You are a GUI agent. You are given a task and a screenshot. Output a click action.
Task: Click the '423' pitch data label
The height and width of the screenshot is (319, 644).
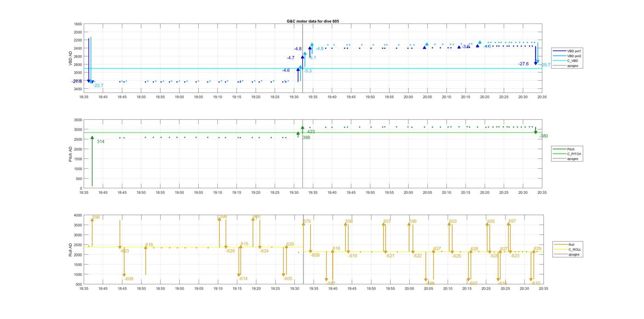311,132
